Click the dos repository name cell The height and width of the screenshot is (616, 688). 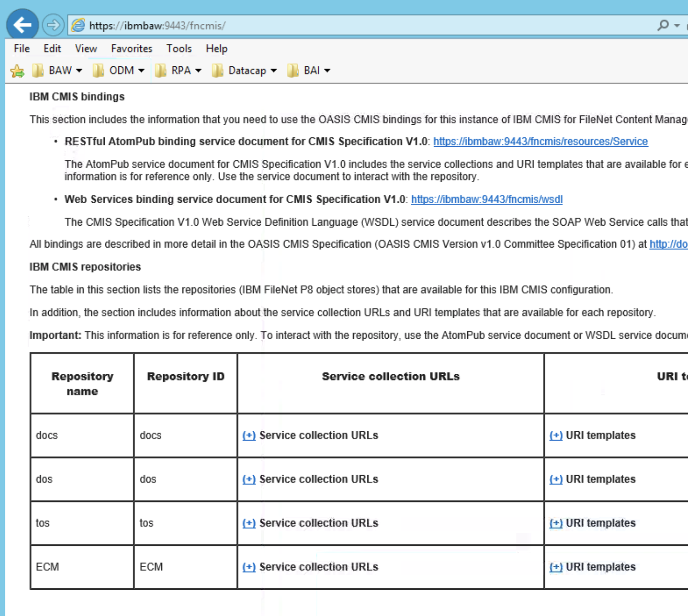tap(82, 479)
